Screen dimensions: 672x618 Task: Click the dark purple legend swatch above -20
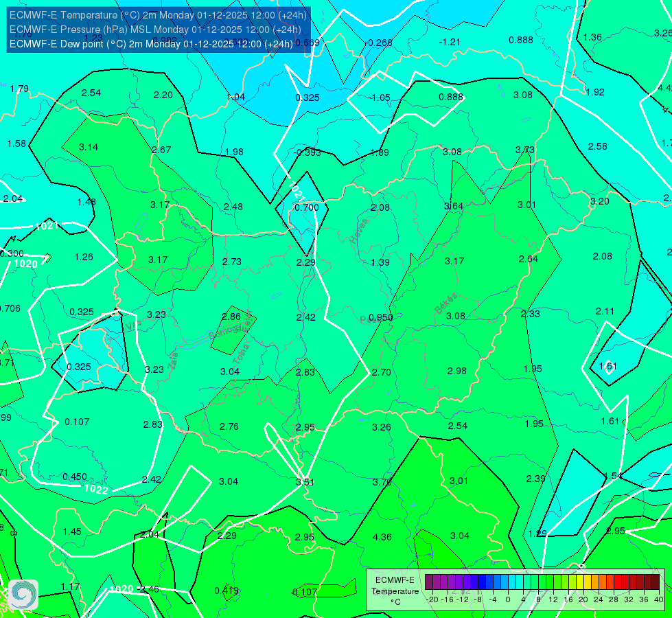pos(428,582)
